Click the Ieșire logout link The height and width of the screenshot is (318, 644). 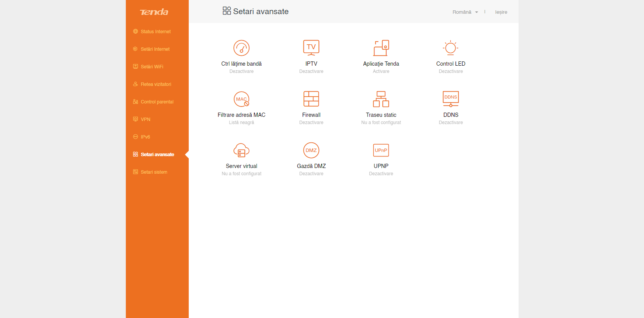pyautogui.click(x=501, y=12)
